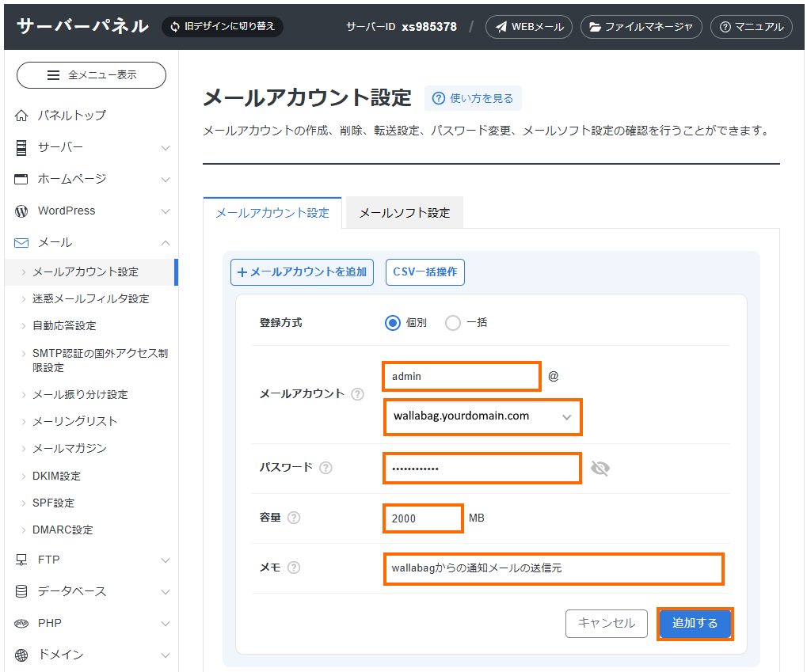The image size is (807, 672).
Task: Click the ドメイン globe icon
Action: pos(21,655)
